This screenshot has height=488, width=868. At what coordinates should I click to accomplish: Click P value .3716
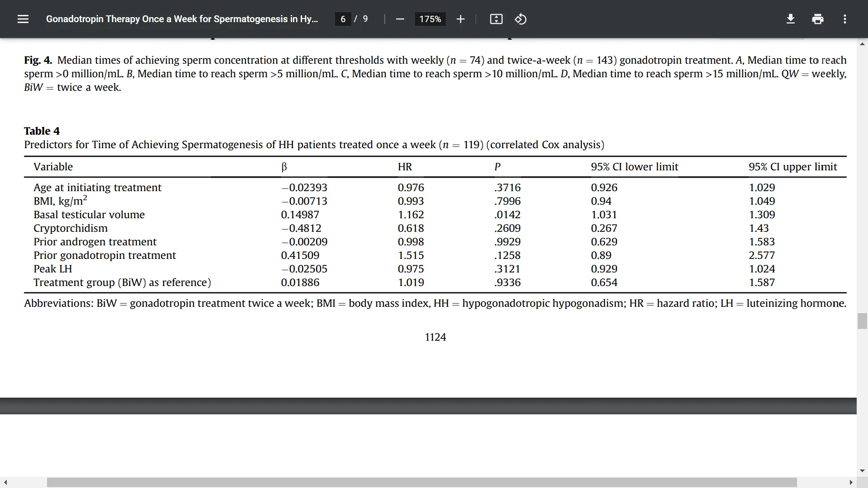click(x=507, y=188)
